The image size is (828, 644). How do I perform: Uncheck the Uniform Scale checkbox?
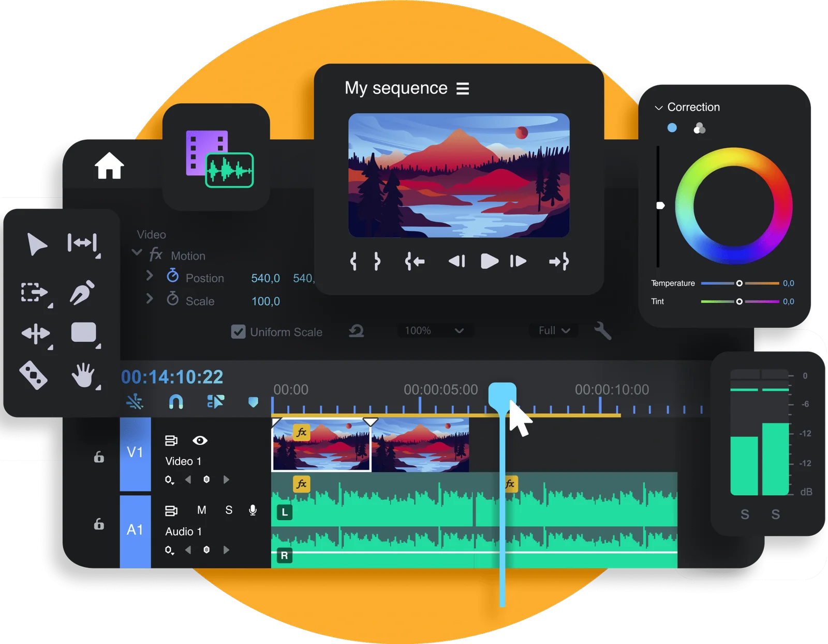coord(238,332)
